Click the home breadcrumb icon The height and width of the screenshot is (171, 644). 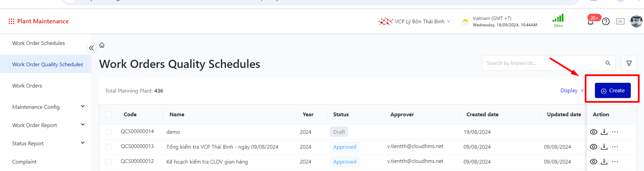(x=102, y=45)
